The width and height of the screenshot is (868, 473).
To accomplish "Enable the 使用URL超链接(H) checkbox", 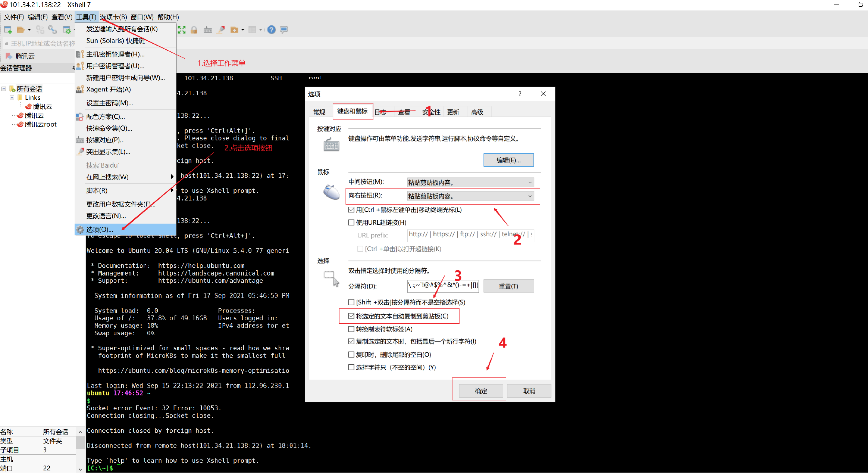I will tap(351, 223).
